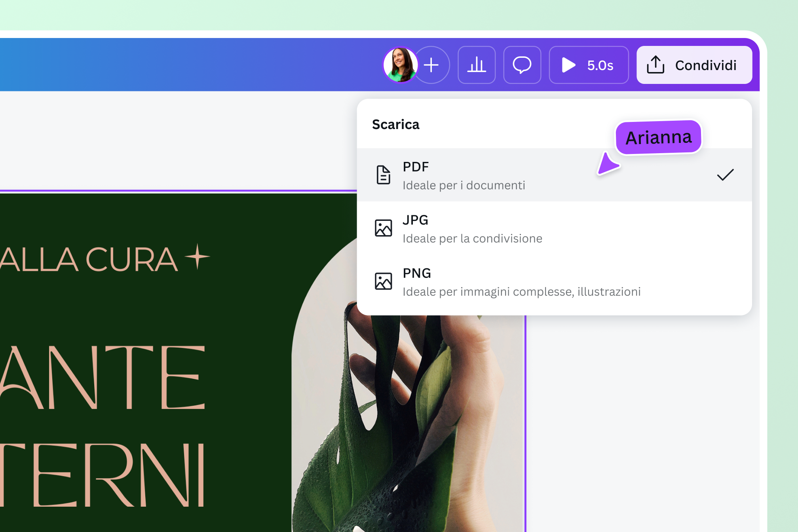Click 'Ideale per i documenti' description

click(464, 185)
